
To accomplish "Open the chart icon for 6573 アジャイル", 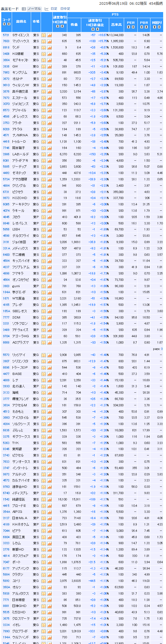I will click(50, 110).
